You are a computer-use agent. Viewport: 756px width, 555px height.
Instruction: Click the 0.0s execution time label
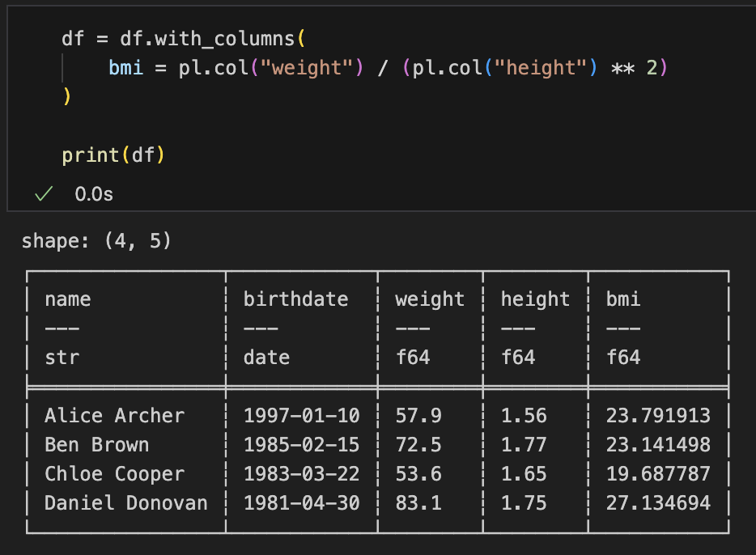(x=94, y=194)
